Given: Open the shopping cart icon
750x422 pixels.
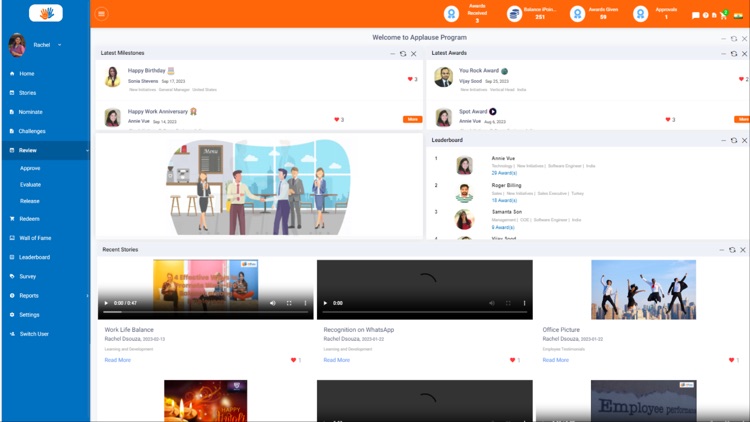Looking at the screenshot, I should [x=723, y=15].
